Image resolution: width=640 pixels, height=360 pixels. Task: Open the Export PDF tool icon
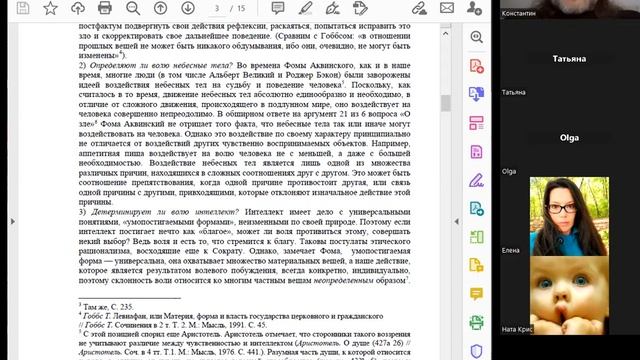click(476, 94)
